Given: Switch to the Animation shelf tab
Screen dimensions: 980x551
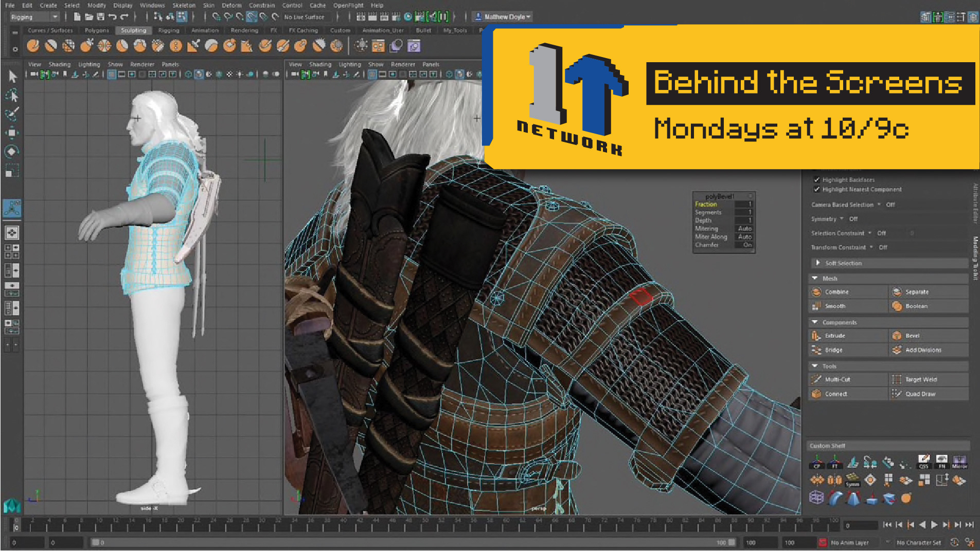Looking at the screenshot, I should tap(205, 30).
